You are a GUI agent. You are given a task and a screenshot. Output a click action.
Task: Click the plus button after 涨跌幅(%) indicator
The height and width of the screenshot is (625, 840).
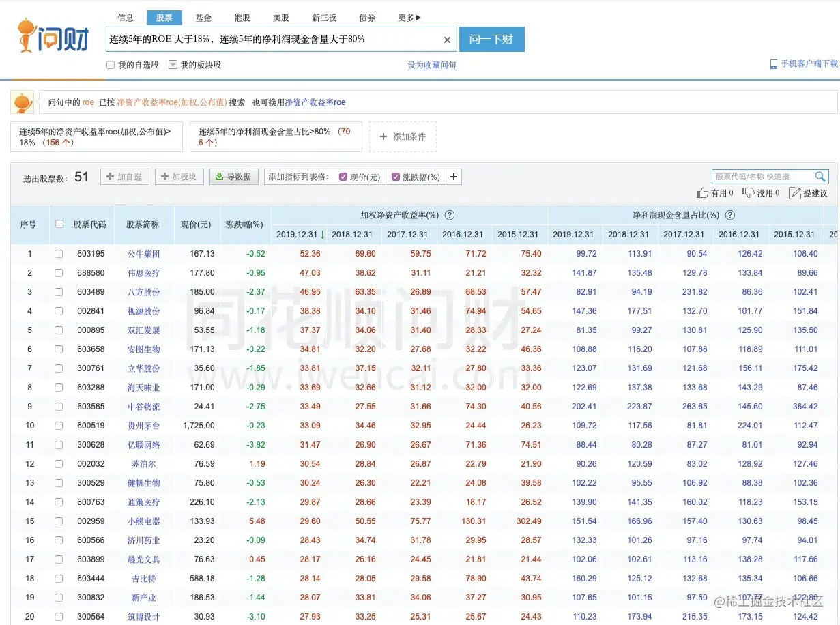pyautogui.click(x=454, y=177)
